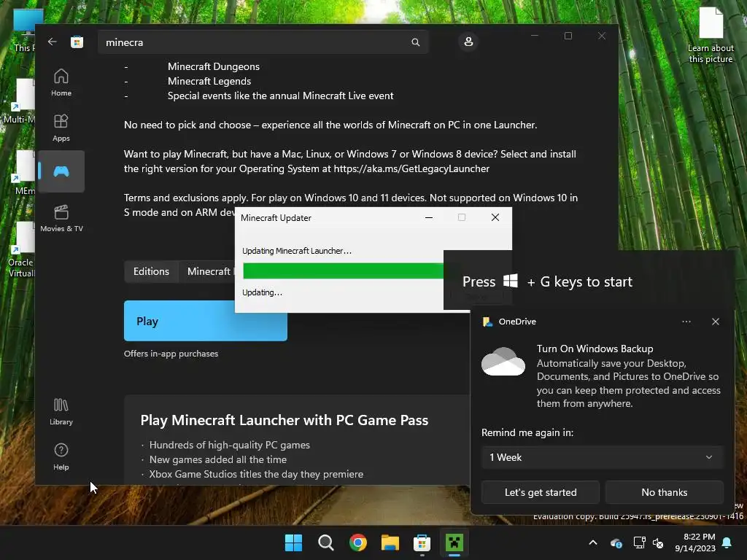This screenshot has width=747, height=560.
Task: Click 'Minecraft Legends' list line
Action: [x=209, y=82]
